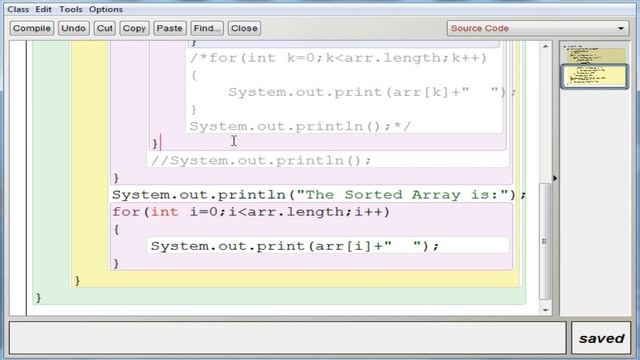The image size is (640, 360).
Task: Click the commented line 'System.out.println();*/'
Action: [300, 126]
